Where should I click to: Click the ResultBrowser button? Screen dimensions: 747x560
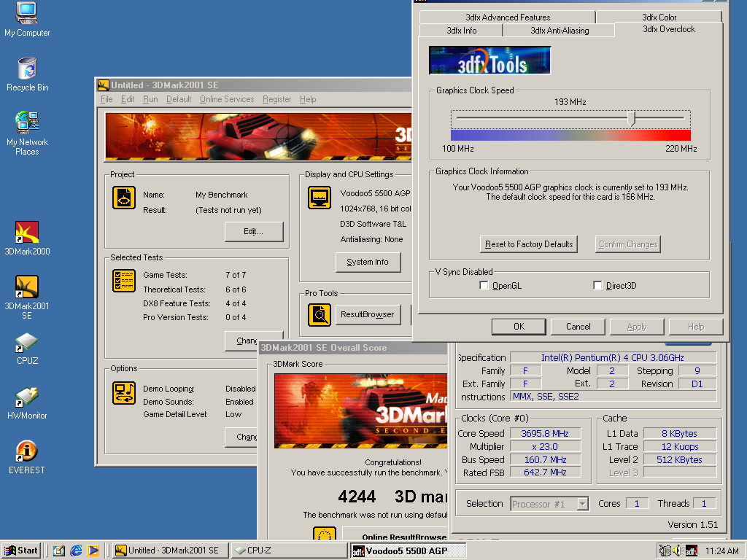[x=368, y=315]
